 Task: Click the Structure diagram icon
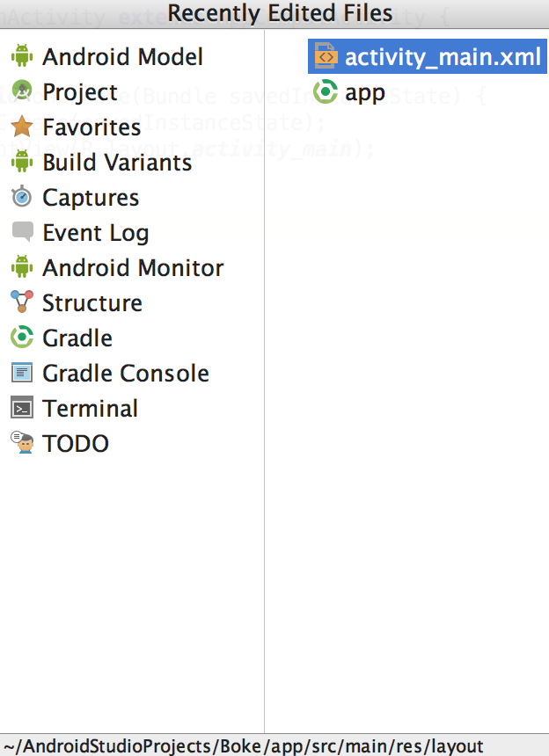pos(22,302)
